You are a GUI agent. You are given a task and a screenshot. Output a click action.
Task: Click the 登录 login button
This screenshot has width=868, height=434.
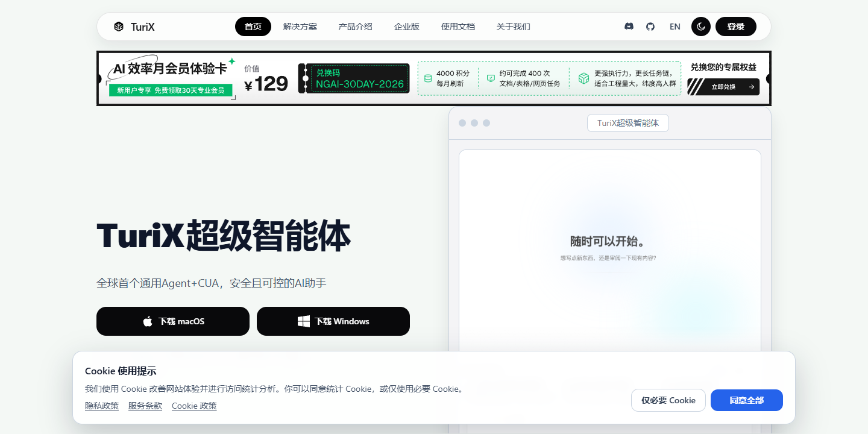click(736, 27)
